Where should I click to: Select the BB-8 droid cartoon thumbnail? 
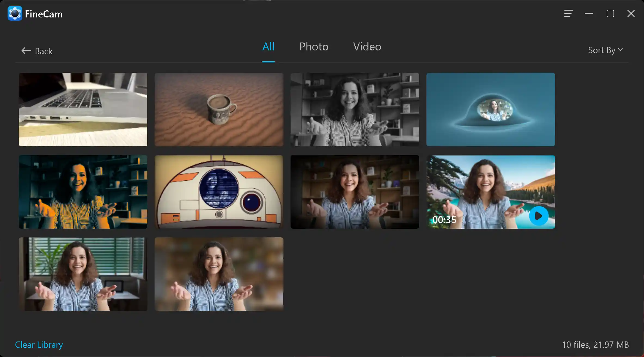tap(219, 192)
